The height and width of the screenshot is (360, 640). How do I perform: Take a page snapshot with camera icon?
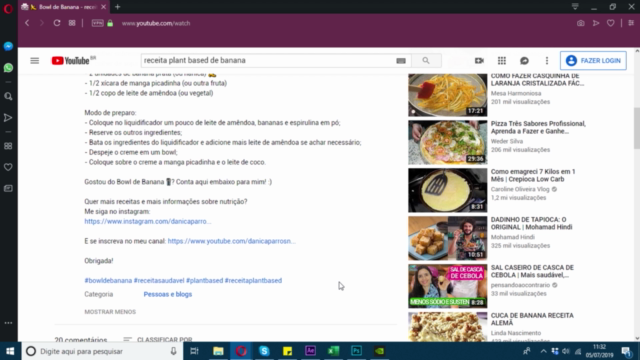pos(580,23)
